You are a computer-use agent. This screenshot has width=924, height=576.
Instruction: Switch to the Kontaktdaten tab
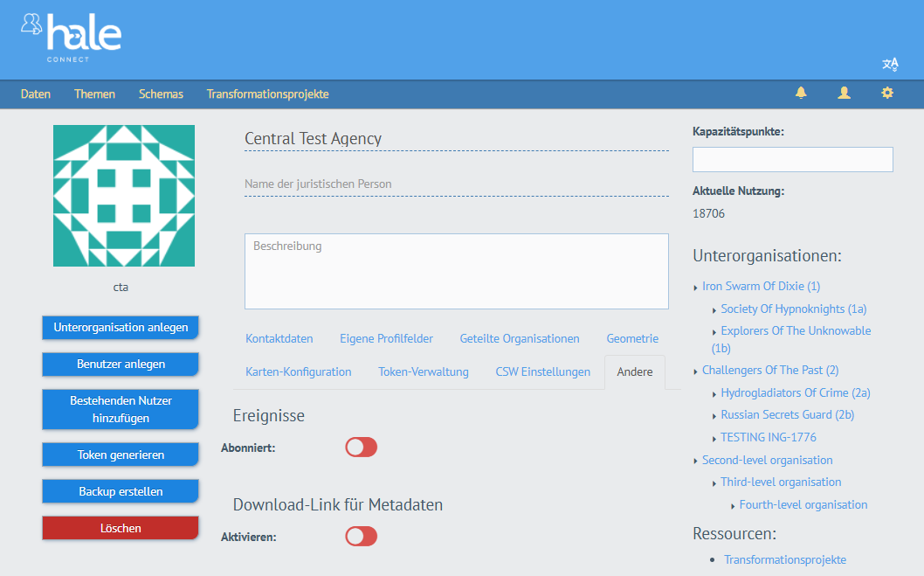[x=279, y=338]
